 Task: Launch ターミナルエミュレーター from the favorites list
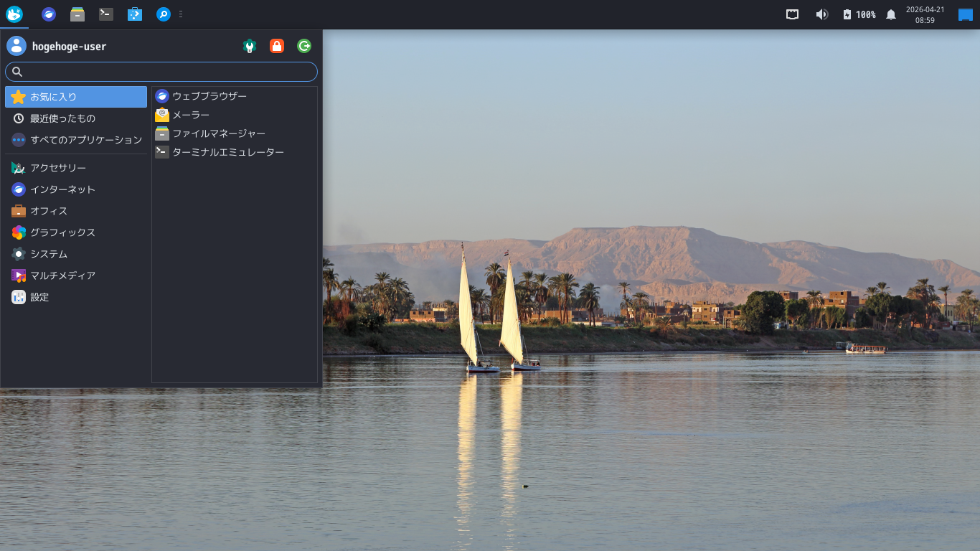coord(235,152)
